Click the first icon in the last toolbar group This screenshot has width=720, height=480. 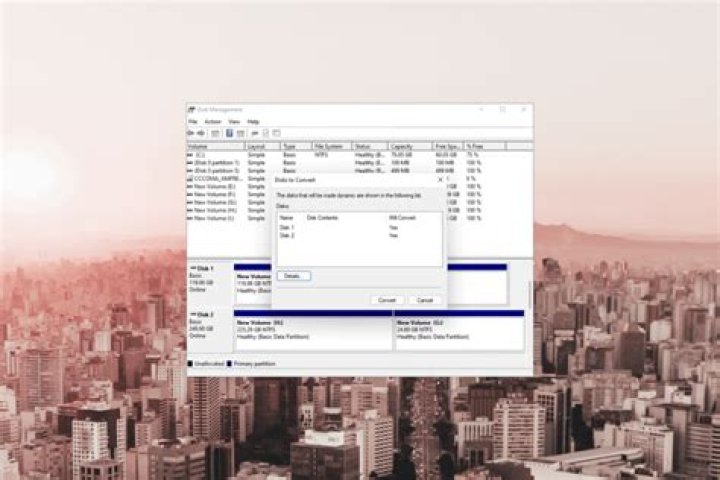255,133
